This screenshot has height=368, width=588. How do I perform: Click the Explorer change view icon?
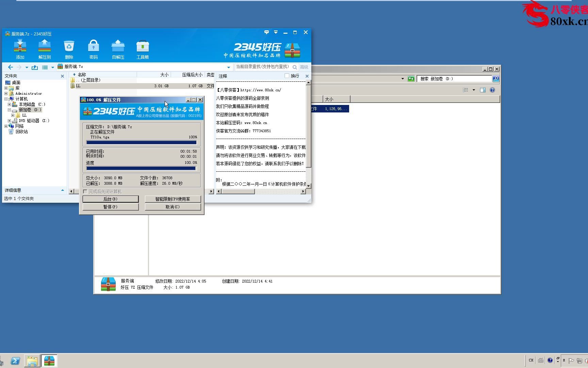pyautogui.click(x=465, y=90)
